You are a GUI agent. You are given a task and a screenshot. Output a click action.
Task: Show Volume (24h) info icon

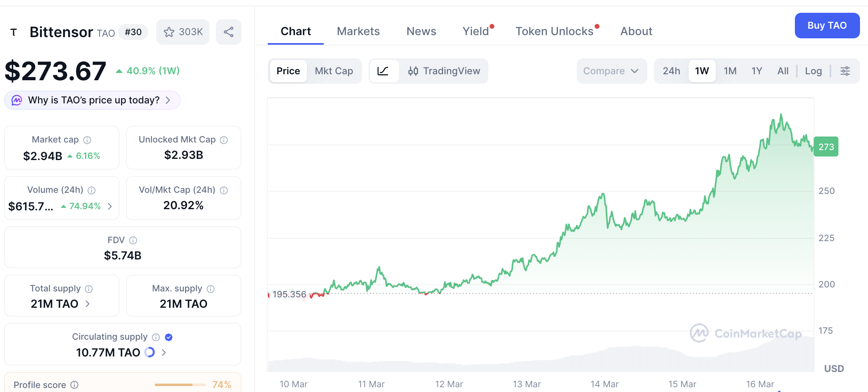[x=92, y=190]
